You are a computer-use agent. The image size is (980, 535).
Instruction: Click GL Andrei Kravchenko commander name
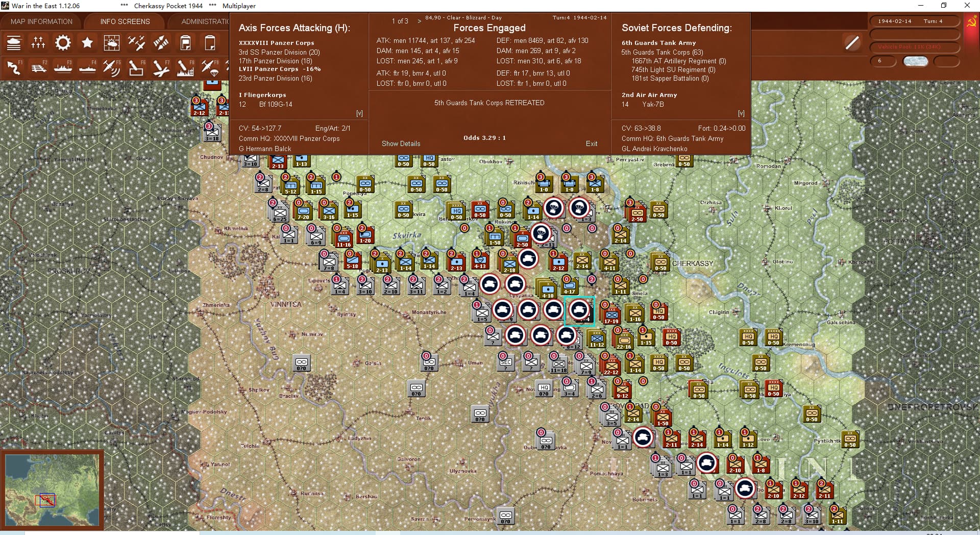point(654,149)
